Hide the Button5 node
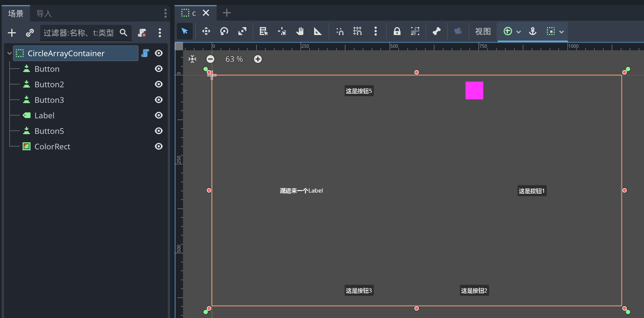The image size is (644, 318). tap(159, 131)
